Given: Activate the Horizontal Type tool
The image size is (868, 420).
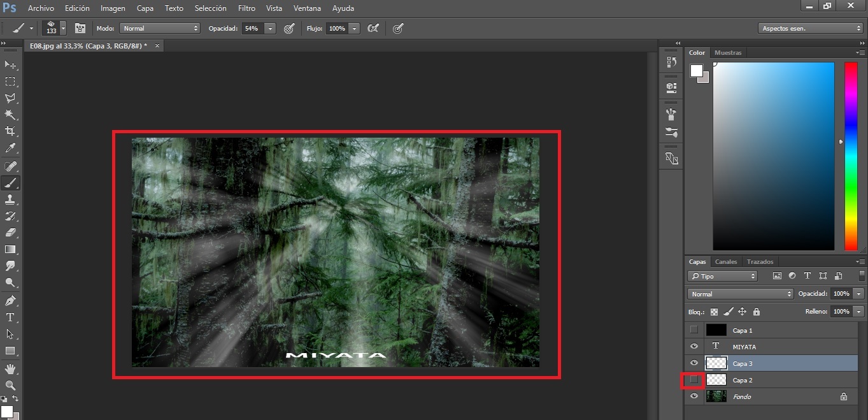Looking at the screenshot, I should (10, 317).
